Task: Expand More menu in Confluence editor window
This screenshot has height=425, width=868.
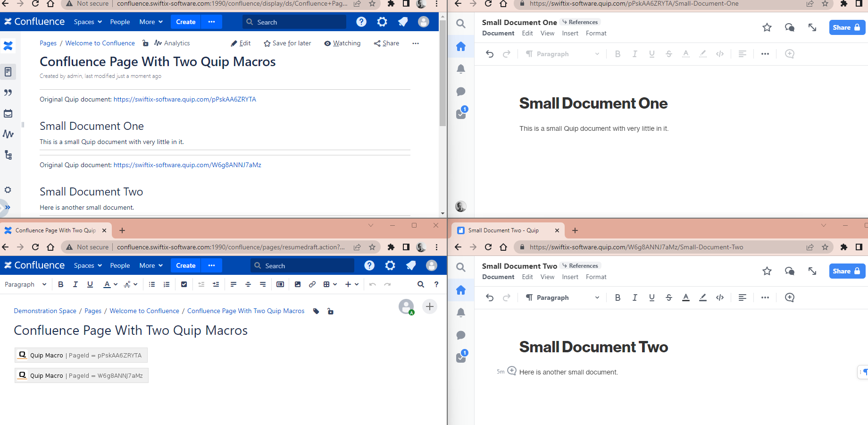Action: point(151,266)
